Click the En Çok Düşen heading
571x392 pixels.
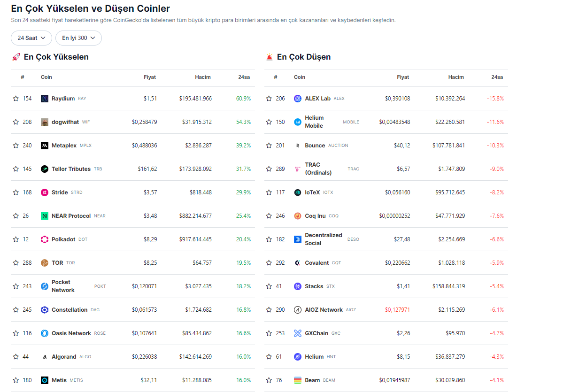(x=304, y=57)
